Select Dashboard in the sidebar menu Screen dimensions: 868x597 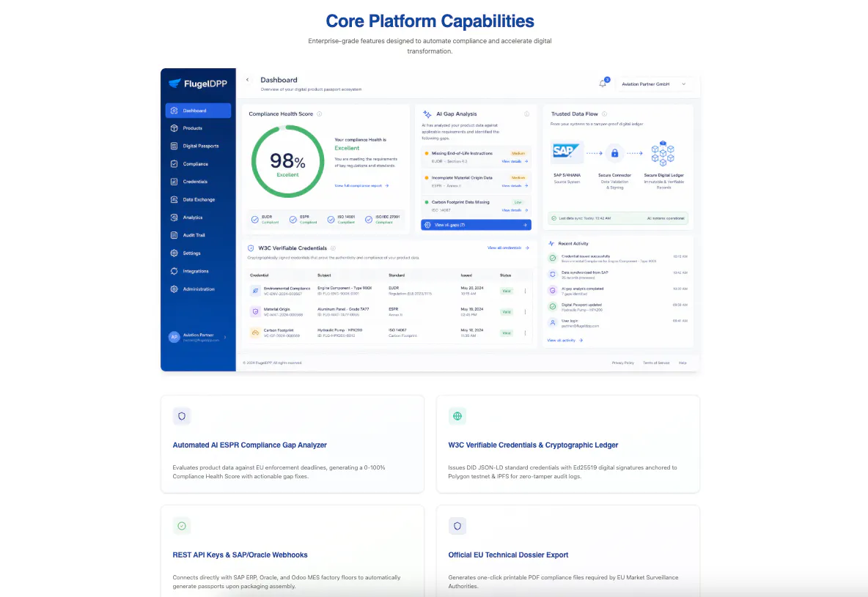(x=198, y=111)
